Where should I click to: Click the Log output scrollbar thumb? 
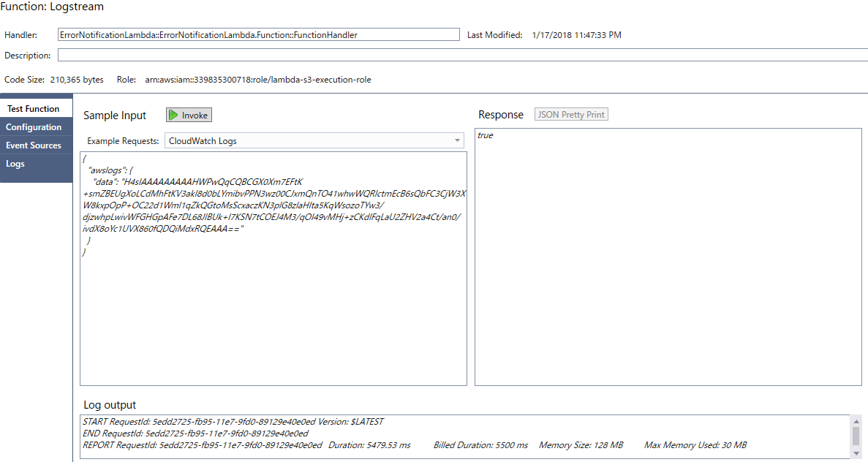point(856,436)
